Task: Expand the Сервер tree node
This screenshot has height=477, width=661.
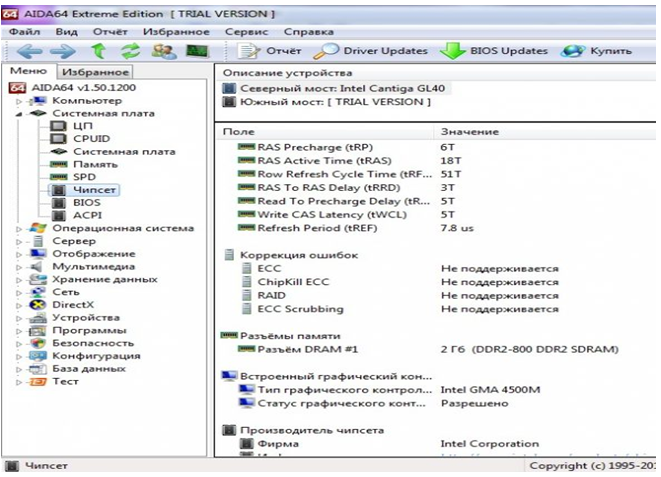Action: pos(19,242)
